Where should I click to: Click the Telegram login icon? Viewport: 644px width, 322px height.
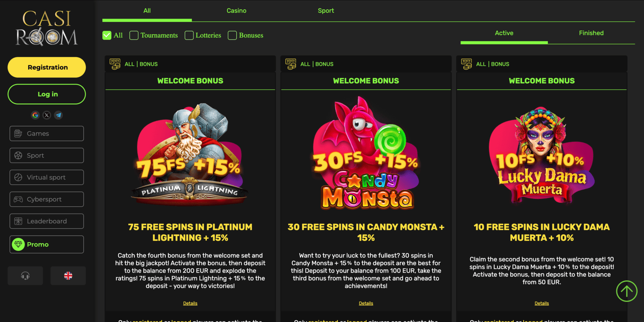point(58,115)
